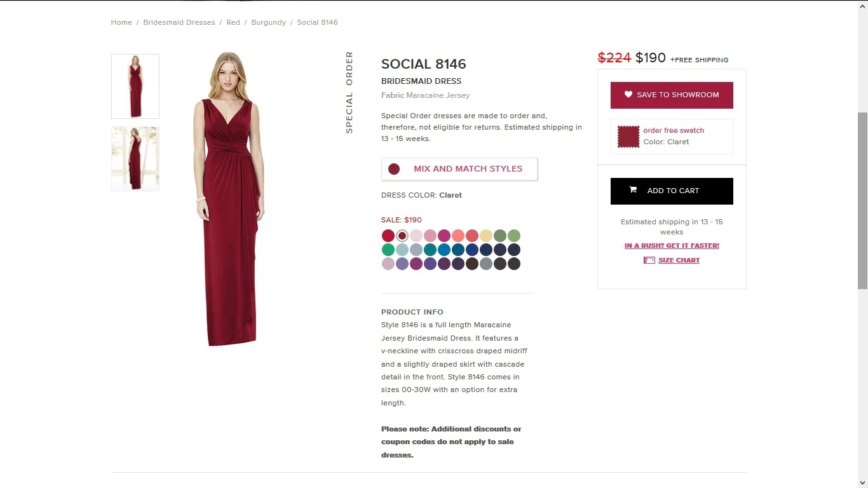Open the order free swatch link
This screenshot has height=488, width=868.
674,130
